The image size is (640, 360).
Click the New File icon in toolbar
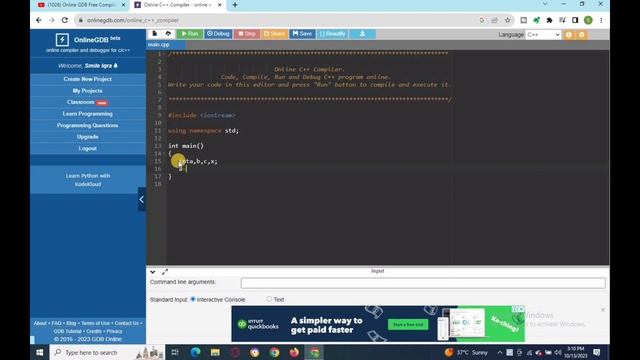pyautogui.click(x=155, y=34)
